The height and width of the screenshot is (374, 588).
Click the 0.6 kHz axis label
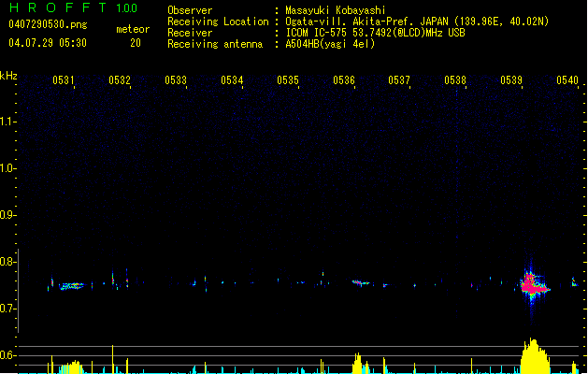[x=7, y=355]
